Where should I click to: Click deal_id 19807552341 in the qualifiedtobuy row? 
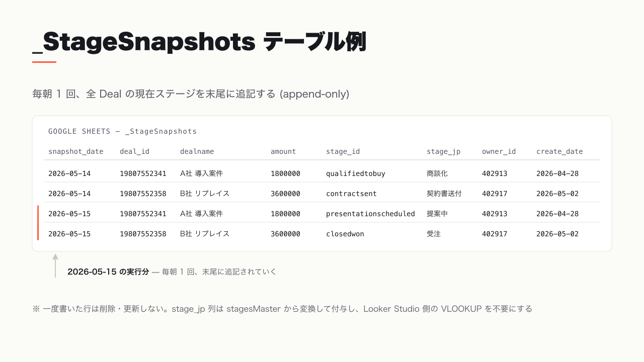pos(143,173)
